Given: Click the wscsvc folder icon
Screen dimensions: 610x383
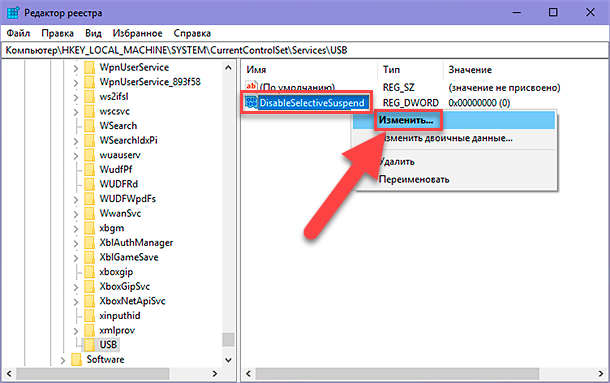Looking at the screenshot, I should click(x=89, y=111).
